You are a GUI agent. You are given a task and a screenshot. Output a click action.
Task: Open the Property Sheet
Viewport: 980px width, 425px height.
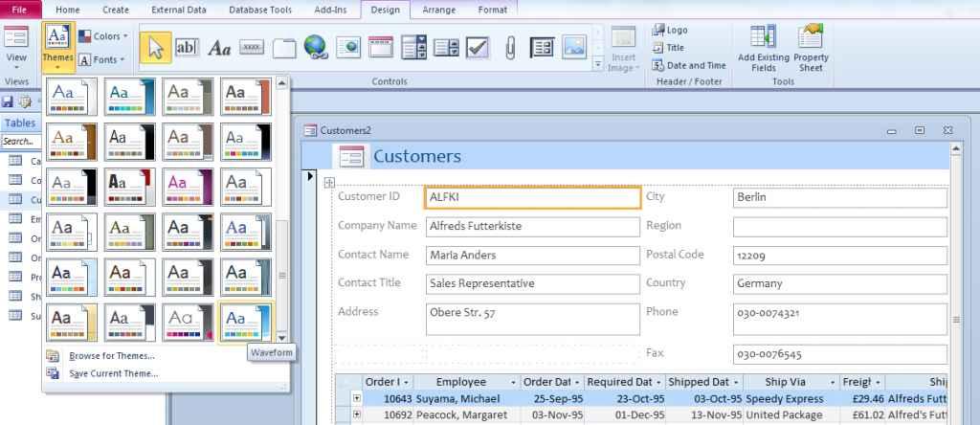click(x=811, y=48)
